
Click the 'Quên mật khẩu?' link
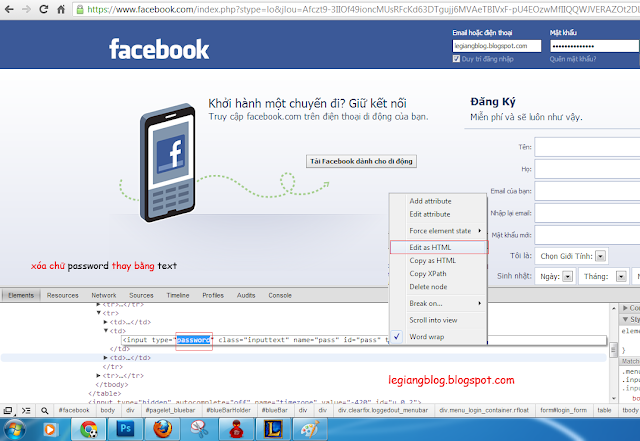(x=573, y=59)
